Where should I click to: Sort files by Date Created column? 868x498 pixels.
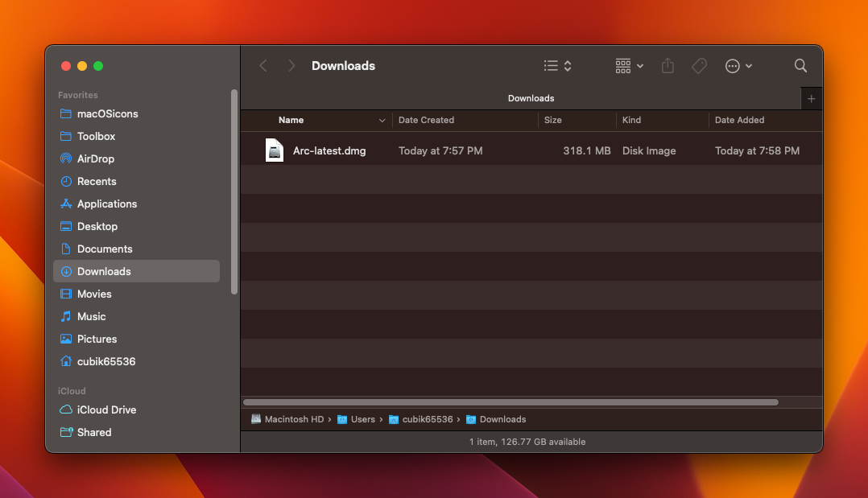pyautogui.click(x=426, y=120)
